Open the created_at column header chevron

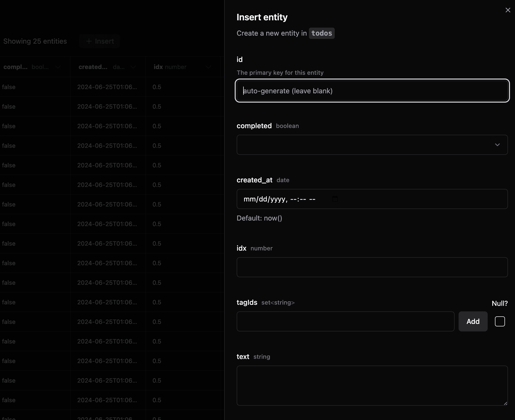(x=133, y=67)
